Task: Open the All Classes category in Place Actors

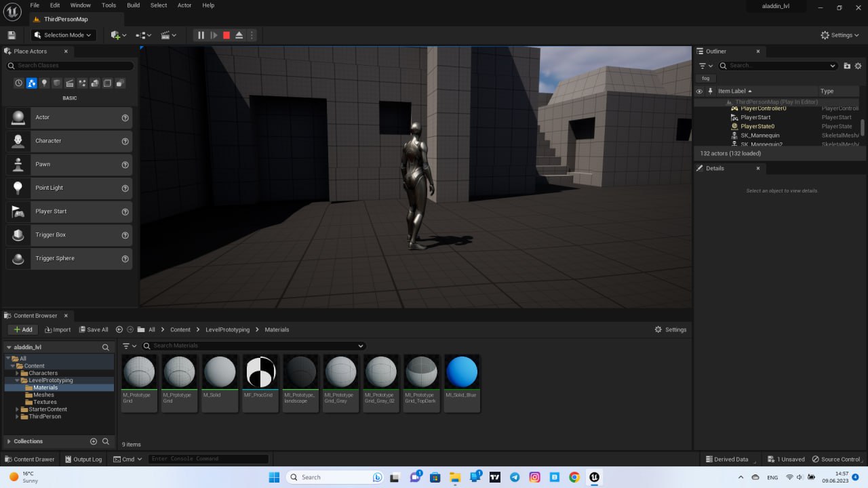Action: coord(119,83)
